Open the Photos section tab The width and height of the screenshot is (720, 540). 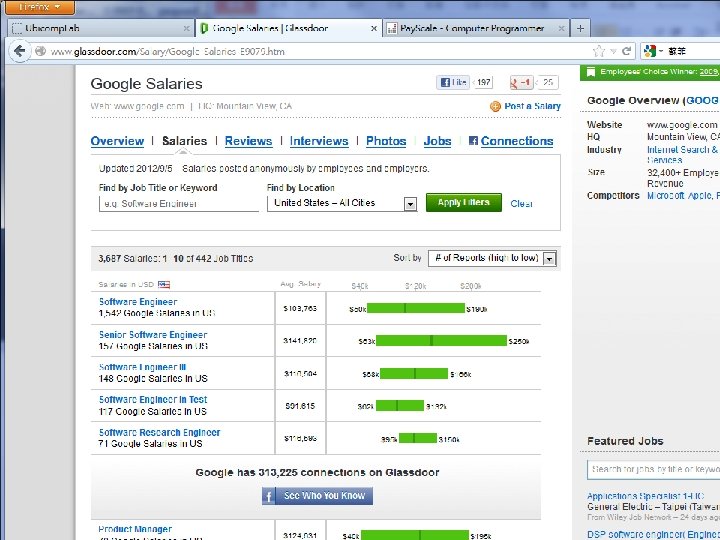coord(386,141)
